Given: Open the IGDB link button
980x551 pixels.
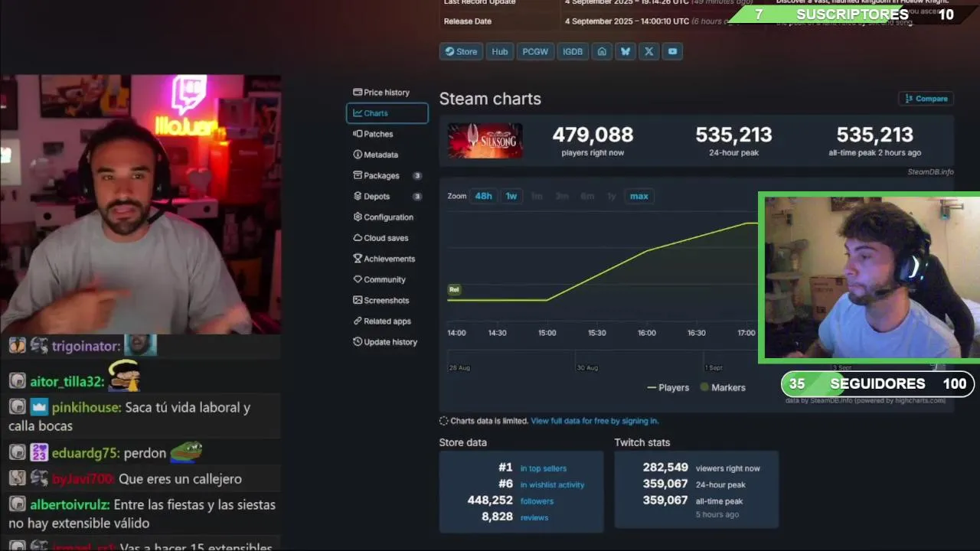Looking at the screenshot, I should pyautogui.click(x=573, y=51).
